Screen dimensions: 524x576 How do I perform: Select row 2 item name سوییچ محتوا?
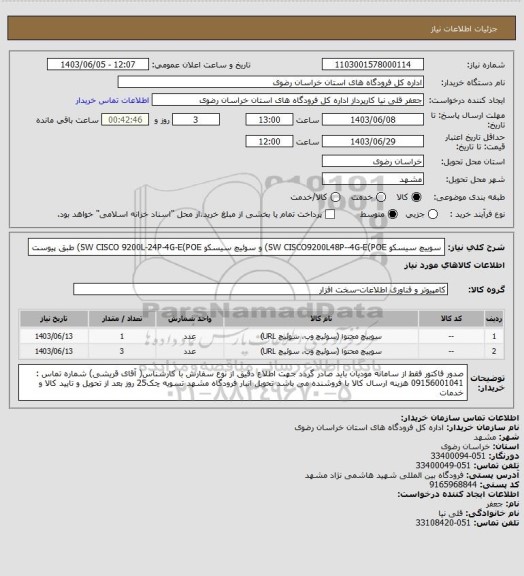[321, 351]
